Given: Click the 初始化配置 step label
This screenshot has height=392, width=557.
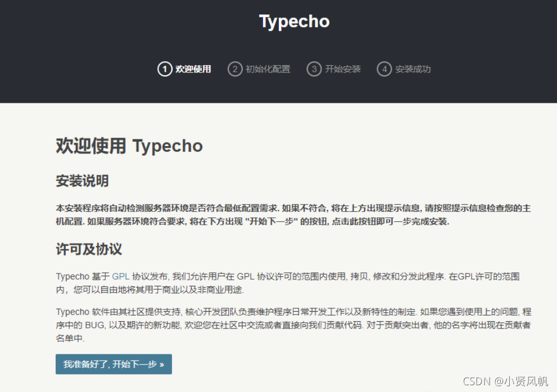Looking at the screenshot, I should (x=268, y=69).
